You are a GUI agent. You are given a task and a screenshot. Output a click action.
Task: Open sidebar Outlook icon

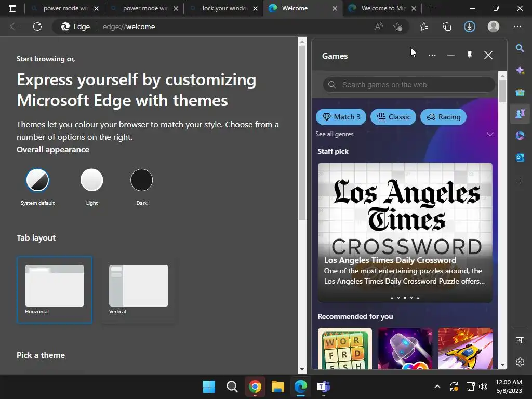click(520, 157)
